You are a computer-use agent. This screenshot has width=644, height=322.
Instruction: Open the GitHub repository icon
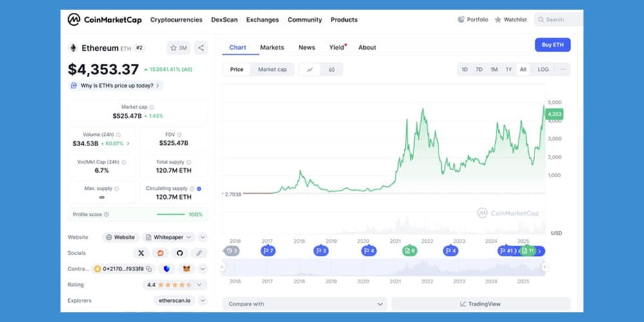tap(180, 253)
